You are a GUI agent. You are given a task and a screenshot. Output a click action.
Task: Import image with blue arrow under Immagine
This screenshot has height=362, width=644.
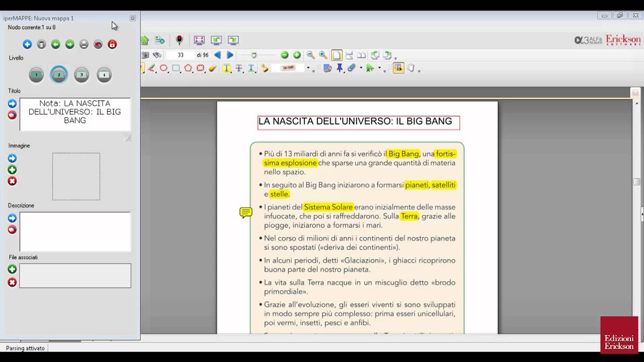tap(12, 158)
